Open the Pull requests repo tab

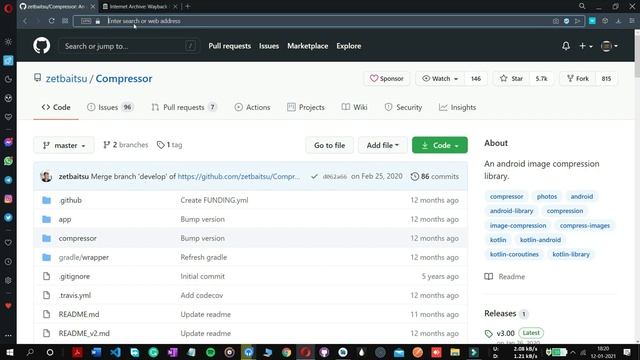[x=184, y=107]
